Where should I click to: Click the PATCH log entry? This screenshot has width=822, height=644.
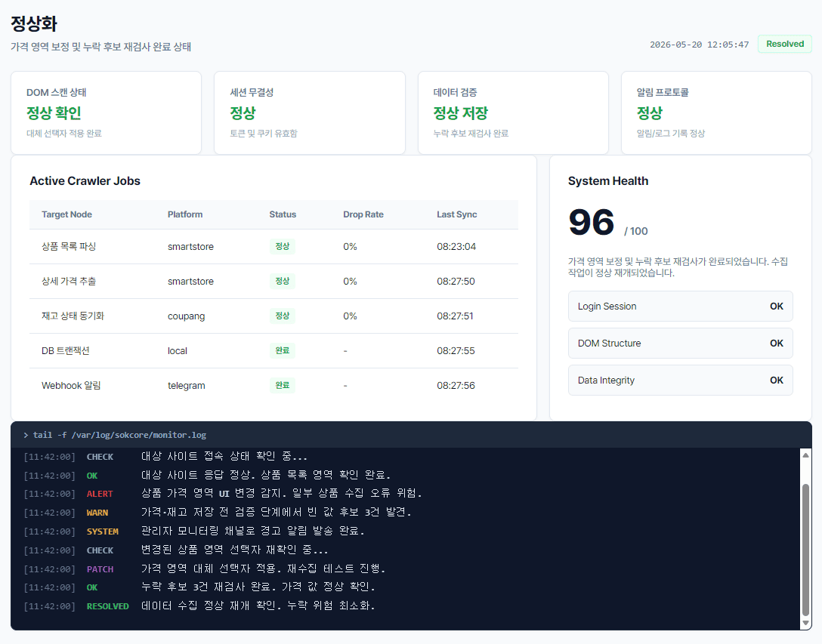(x=205, y=569)
